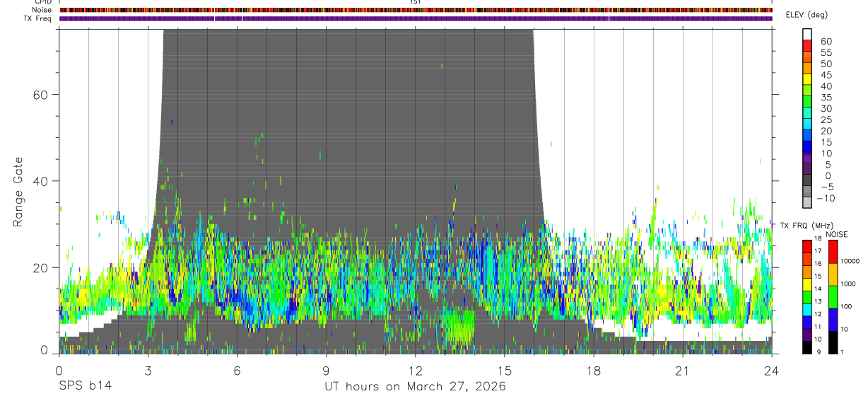This screenshot has height=401, width=868.
Task: Click the red 60 degree elevation swatch
Action: coord(807,45)
